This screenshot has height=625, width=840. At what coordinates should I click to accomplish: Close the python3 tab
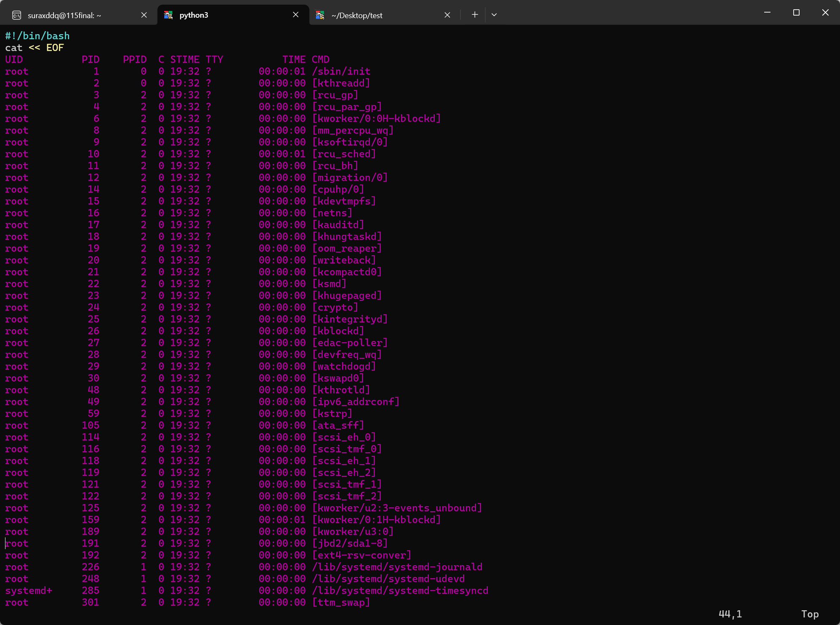coord(296,15)
